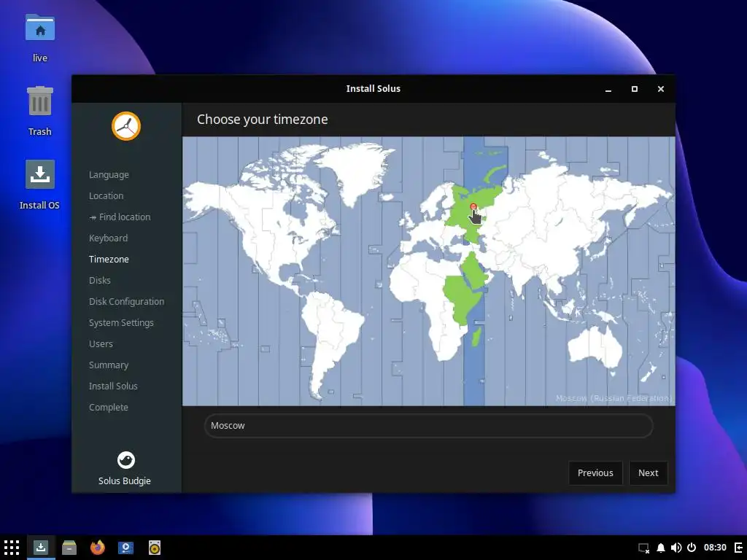
Task: Open the notifications bell icon
Action: point(661,548)
